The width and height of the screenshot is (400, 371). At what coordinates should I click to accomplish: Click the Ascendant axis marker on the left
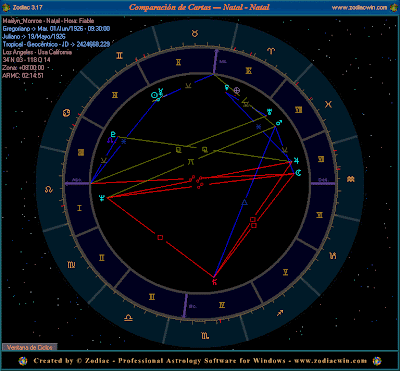(x=77, y=183)
